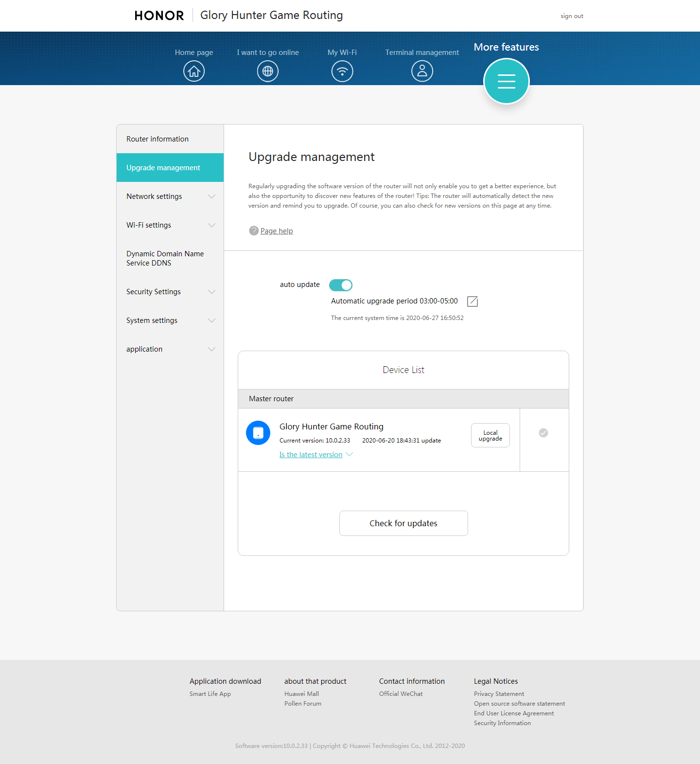Viewport: 700px width, 764px height.
Task: Click the Terminal management tab label
Action: 422,53
